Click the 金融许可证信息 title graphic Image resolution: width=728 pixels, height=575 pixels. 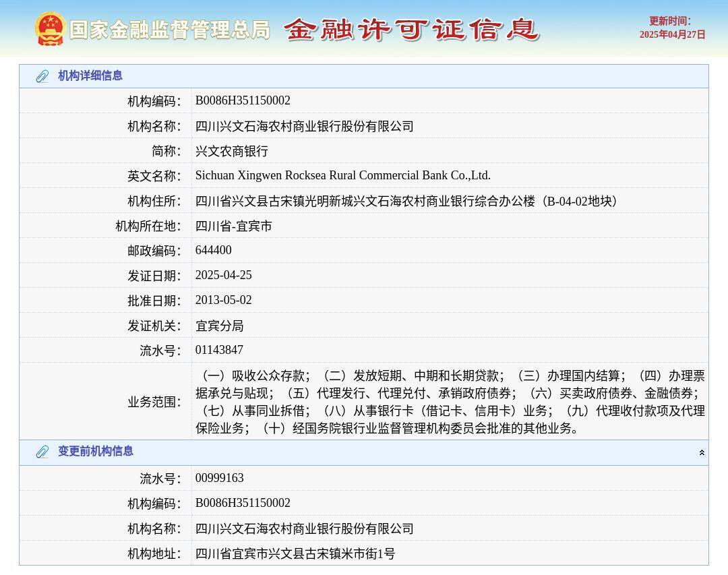click(x=415, y=30)
